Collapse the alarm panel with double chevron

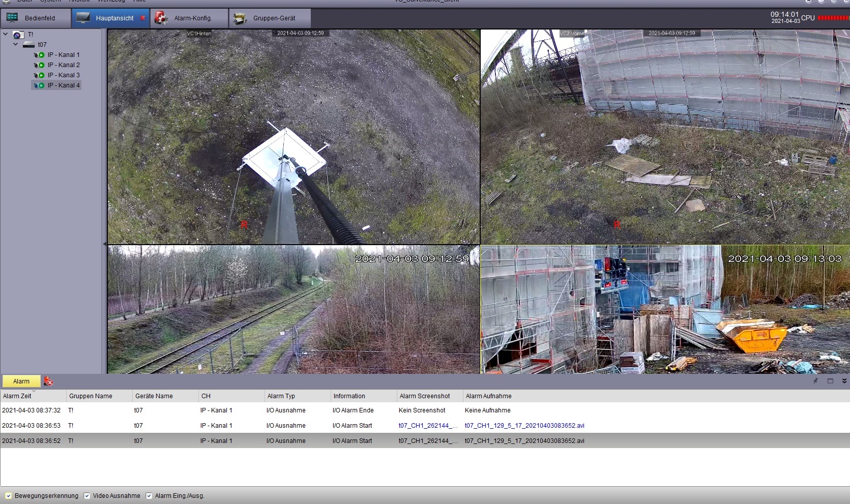(x=844, y=381)
